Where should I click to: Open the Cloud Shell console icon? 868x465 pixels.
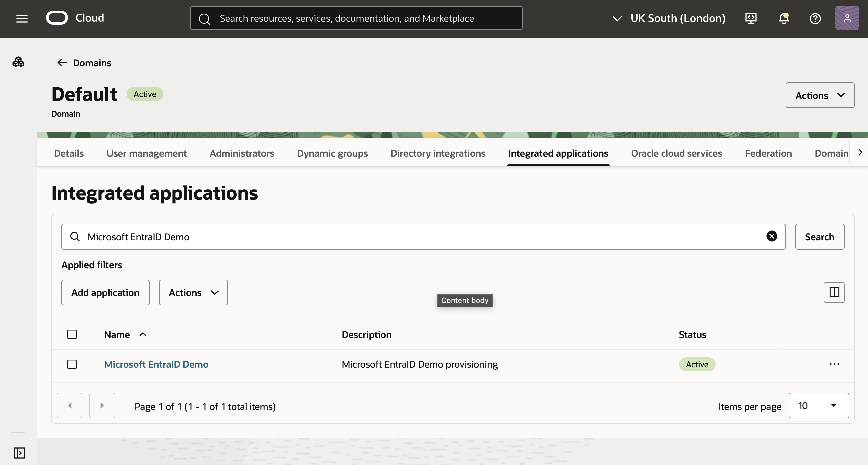pyautogui.click(x=751, y=19)
